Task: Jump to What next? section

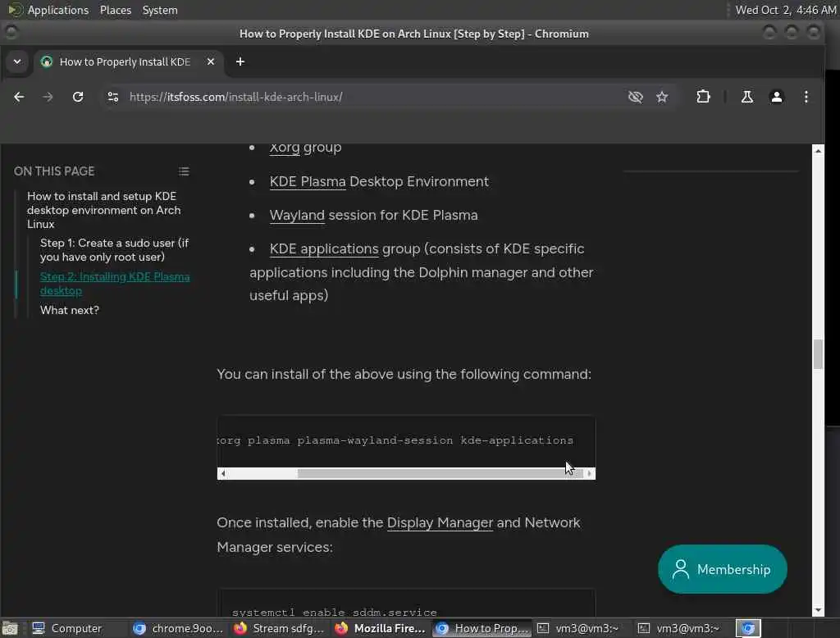Action: [70, 310]
